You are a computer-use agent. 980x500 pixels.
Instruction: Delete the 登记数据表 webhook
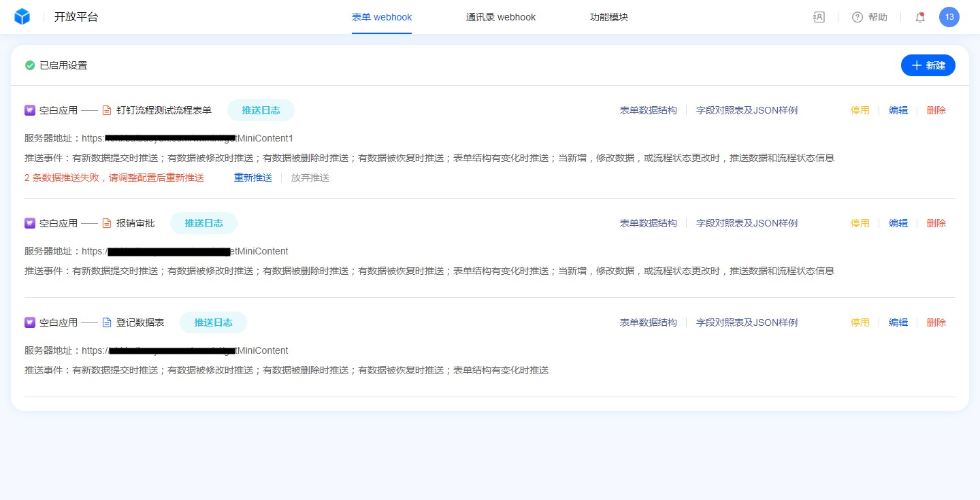tap(936, 322)
